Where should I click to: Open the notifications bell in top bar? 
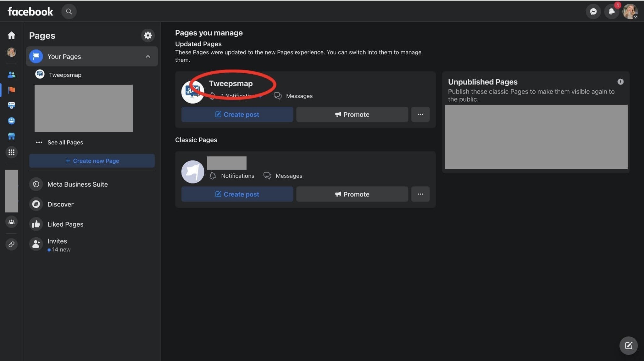[612, 11]
